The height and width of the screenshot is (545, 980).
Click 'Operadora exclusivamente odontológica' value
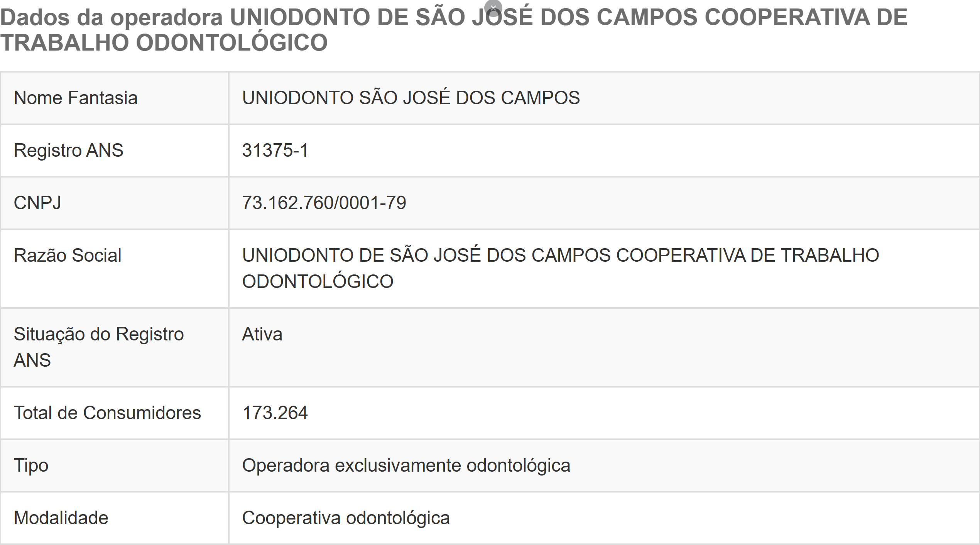[x=406, y=465]
